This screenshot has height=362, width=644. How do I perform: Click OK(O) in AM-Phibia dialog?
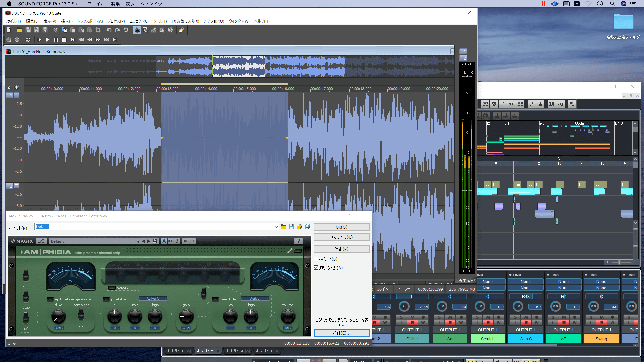[x=341, y=227]
